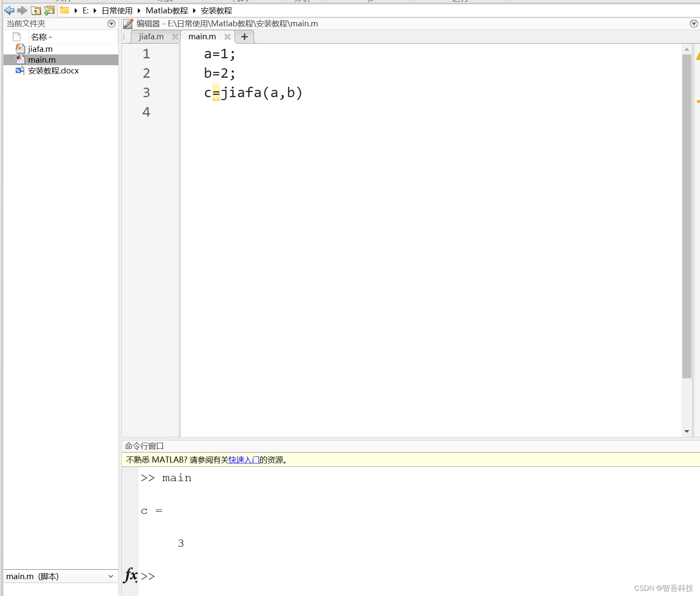Click the 快速入门 link
The height and width of the screenshot is (596, 700).
point(243,460)
